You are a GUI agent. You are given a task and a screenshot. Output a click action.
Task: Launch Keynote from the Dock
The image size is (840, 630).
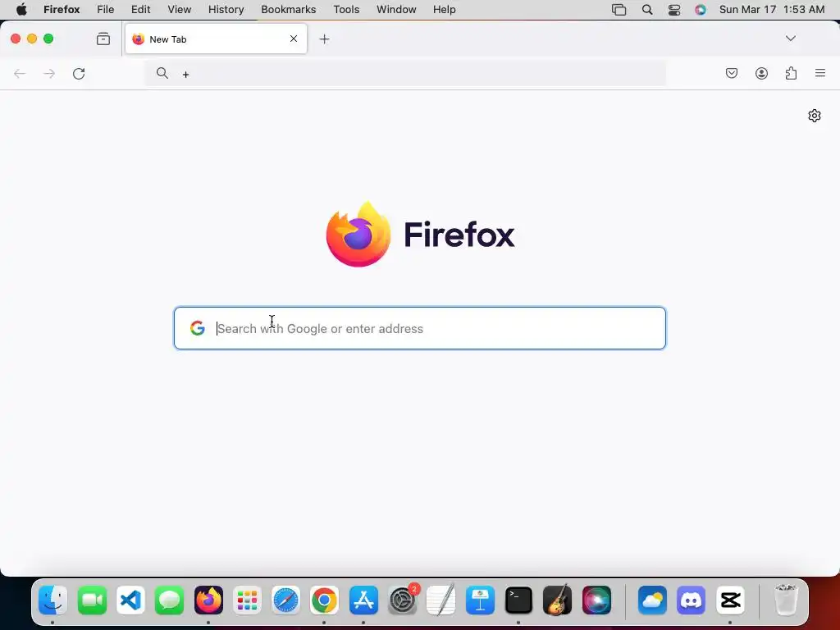(x=480, y=600)
